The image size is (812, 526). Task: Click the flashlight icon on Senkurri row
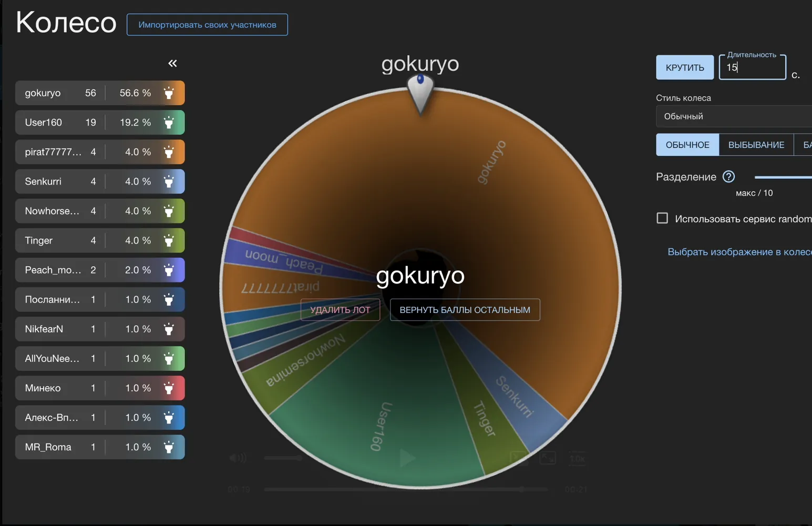[x=169, y=181]
